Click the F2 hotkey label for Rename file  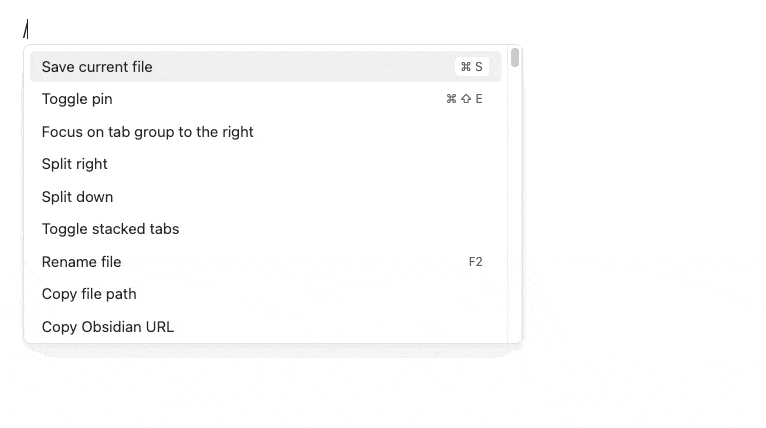(475, 262)
